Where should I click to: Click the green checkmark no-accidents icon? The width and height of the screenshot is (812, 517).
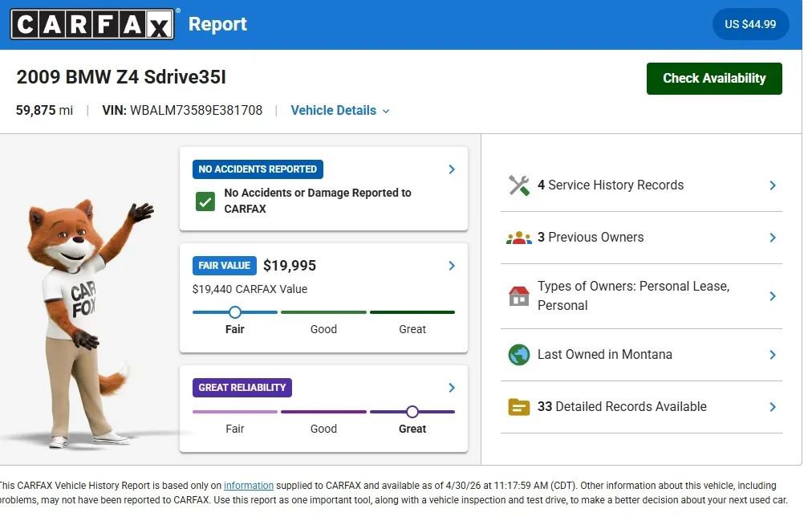(205, 201)
